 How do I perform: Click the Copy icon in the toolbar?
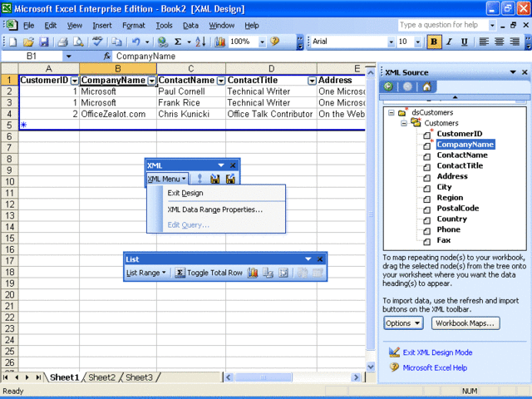(x=116, y=42)
